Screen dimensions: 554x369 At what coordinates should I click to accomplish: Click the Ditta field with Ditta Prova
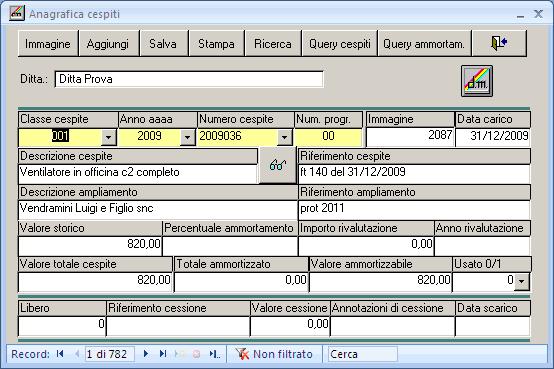coord(189,79)
